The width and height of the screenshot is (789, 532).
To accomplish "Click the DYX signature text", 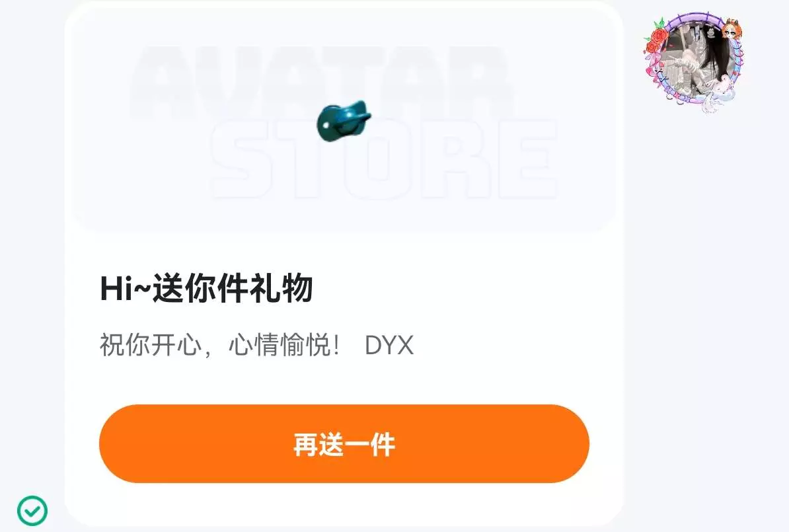I will tap(389, 345).
